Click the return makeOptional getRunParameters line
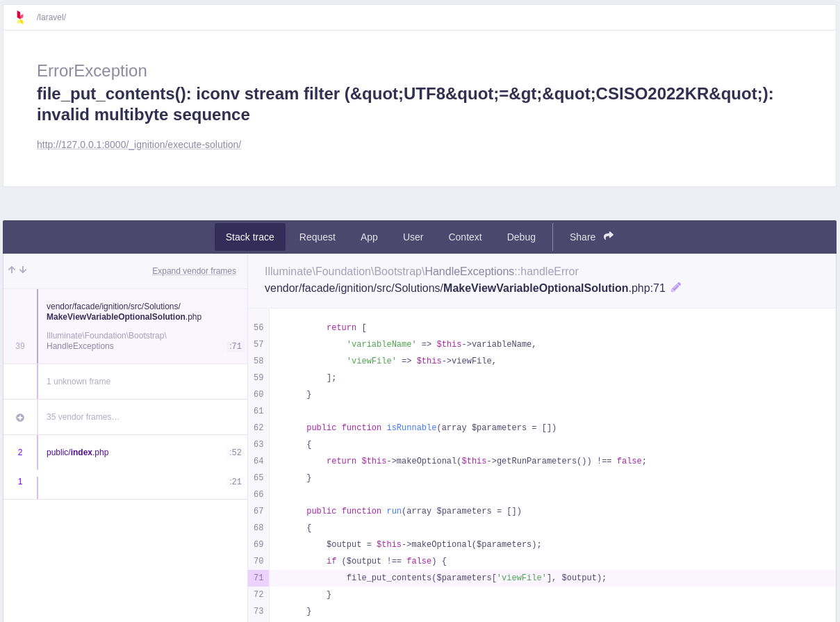The image size is (840, 622). pyautogui.click(x=486, y=461)
